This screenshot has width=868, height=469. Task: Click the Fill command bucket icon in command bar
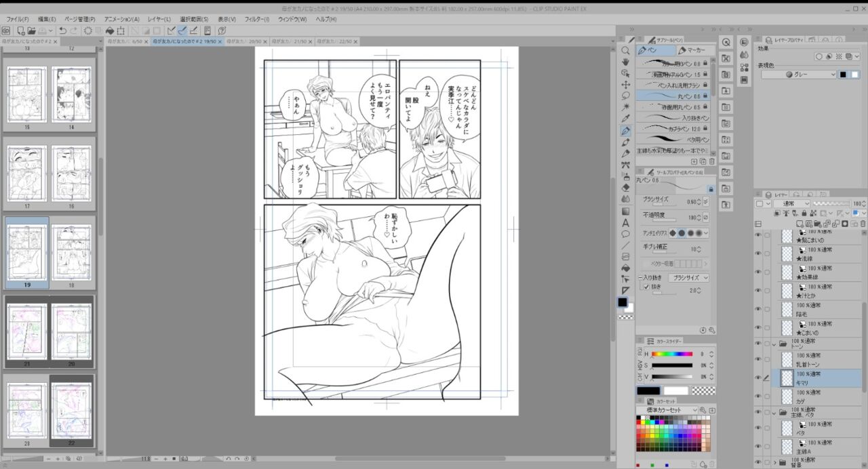[x=110, y=30]
